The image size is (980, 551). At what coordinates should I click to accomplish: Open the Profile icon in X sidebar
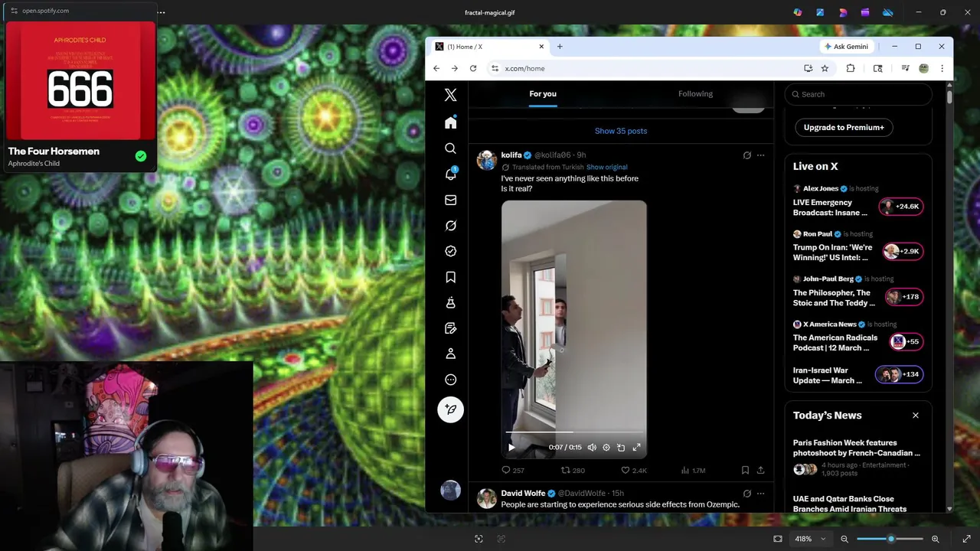pos(450,354)
